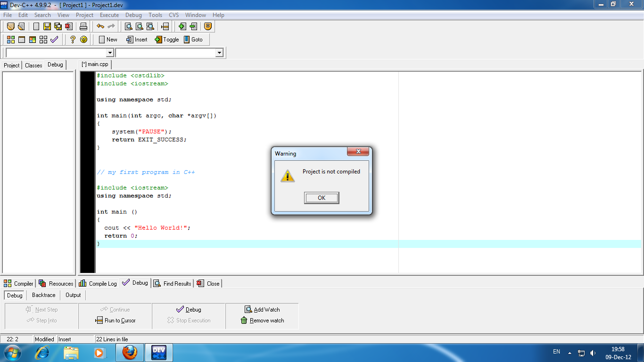Click New in the bookmark toolbar

click(108, 40)
